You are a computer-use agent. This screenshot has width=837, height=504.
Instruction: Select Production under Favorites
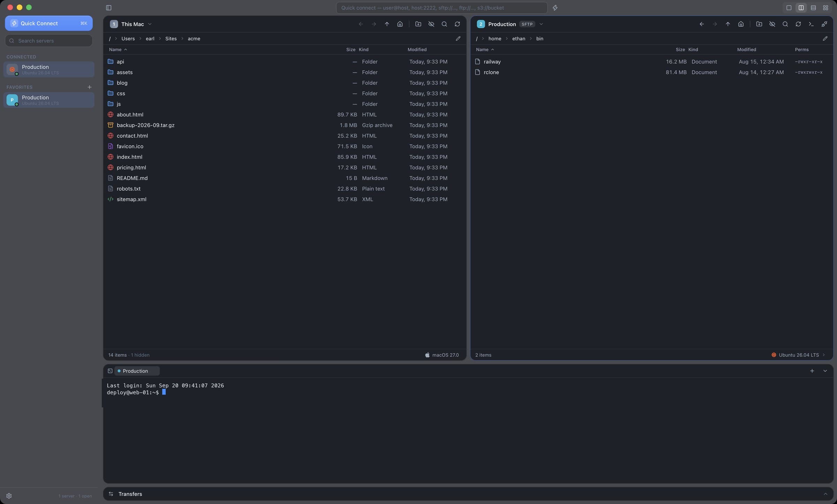click(x=49, y=100)
